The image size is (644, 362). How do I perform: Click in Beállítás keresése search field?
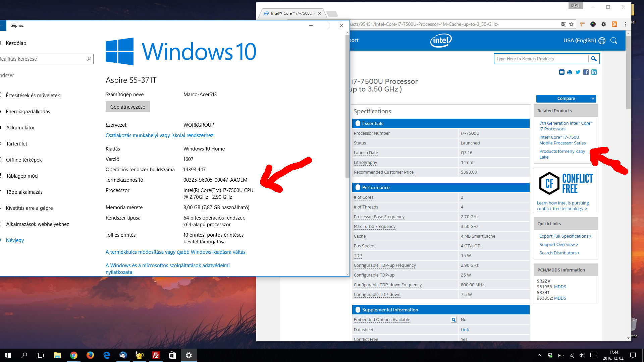(46, 59)
